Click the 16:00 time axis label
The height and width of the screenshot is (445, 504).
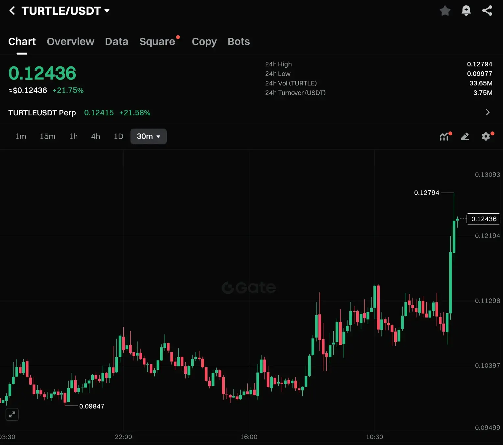[x=249, y=437]
